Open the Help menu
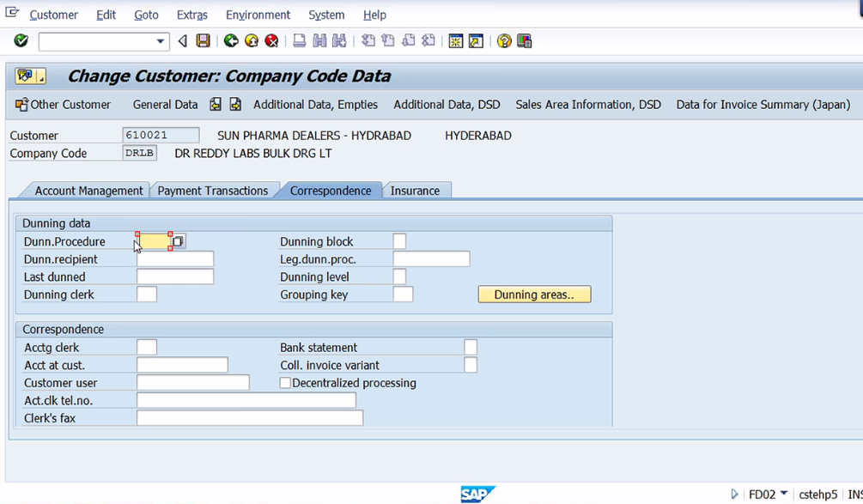This screenshot has height=504, width=863. point(374,15)
